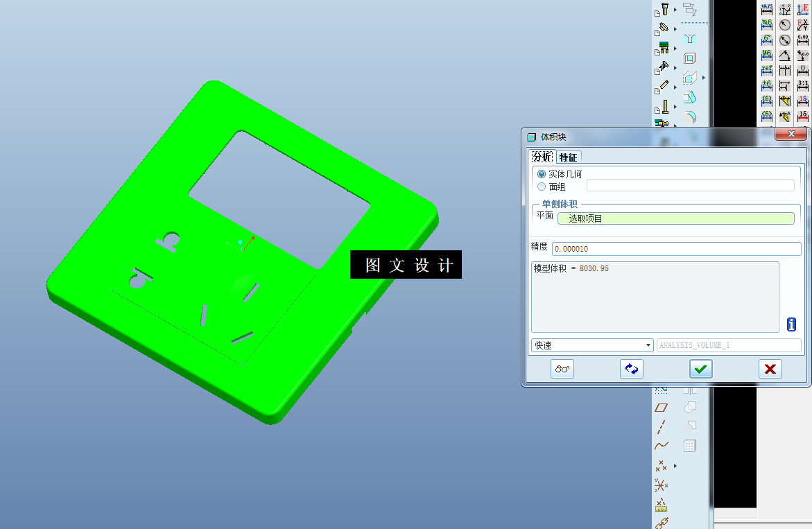
Task: Click the 模型体积 = 8030.95 result text
Action: [571, 268]
